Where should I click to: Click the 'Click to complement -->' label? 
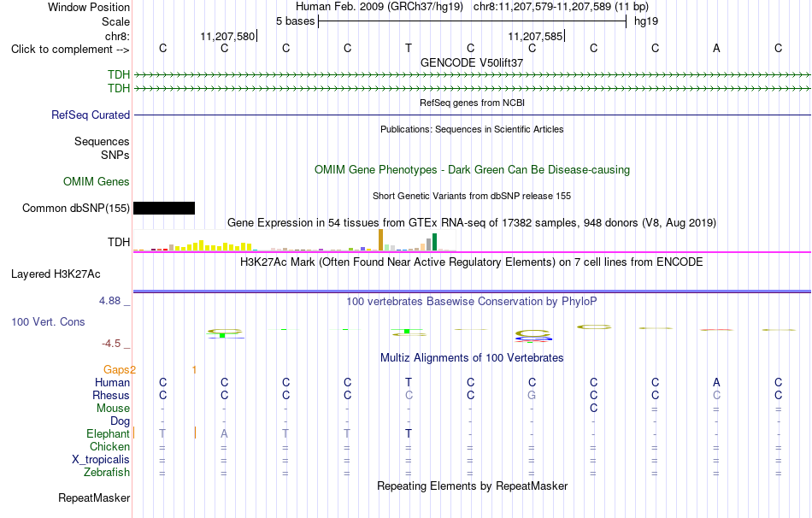click(x=70, y=50)
